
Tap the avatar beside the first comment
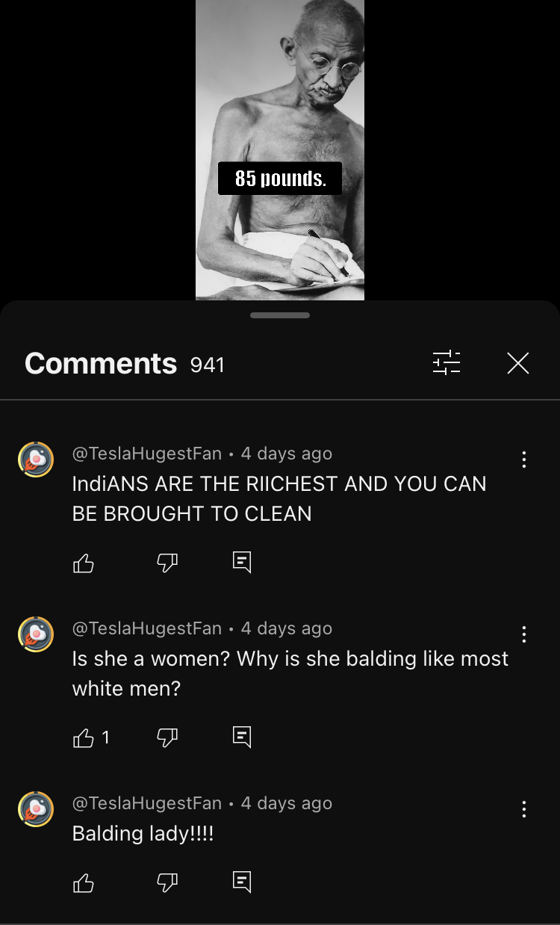(36, 460)
